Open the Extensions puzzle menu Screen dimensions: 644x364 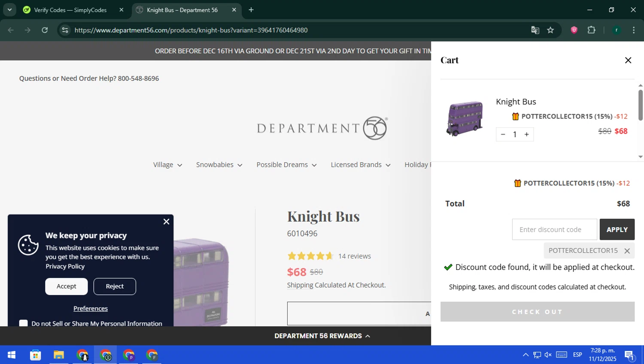point(591,30)
